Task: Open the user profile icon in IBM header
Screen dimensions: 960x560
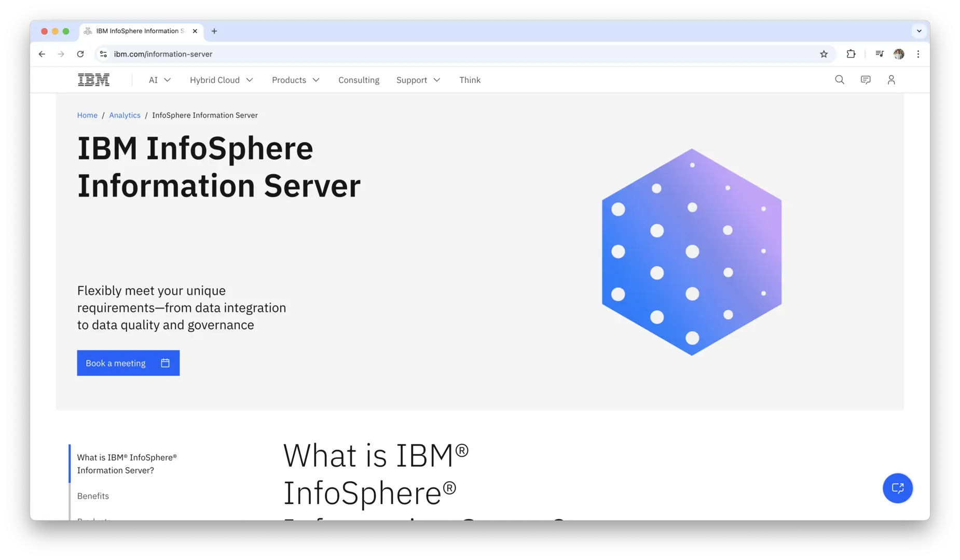Action: [892, 80]
